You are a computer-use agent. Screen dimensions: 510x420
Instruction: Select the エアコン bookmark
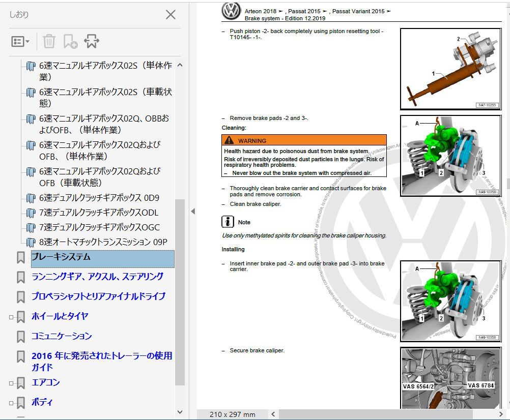click(x=45, y=382)
